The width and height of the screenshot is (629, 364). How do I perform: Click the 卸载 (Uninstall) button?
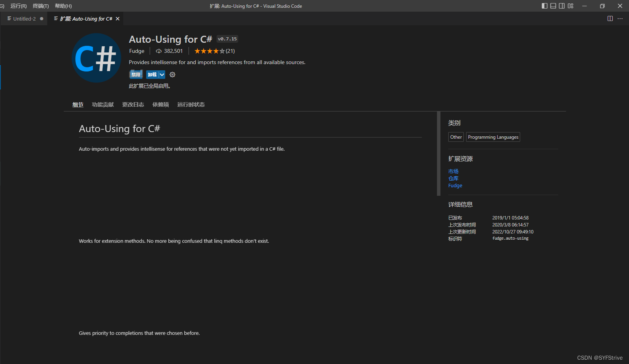pyautogui.click(x=152, y=75)
